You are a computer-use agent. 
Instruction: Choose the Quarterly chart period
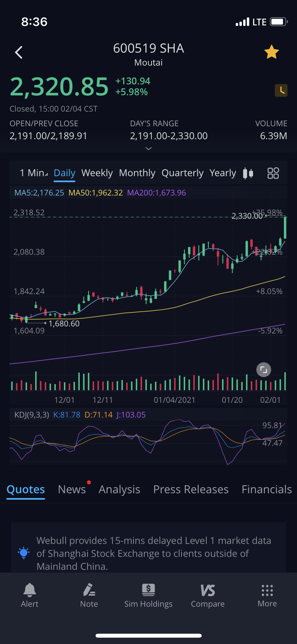click(x=182, y=173)
